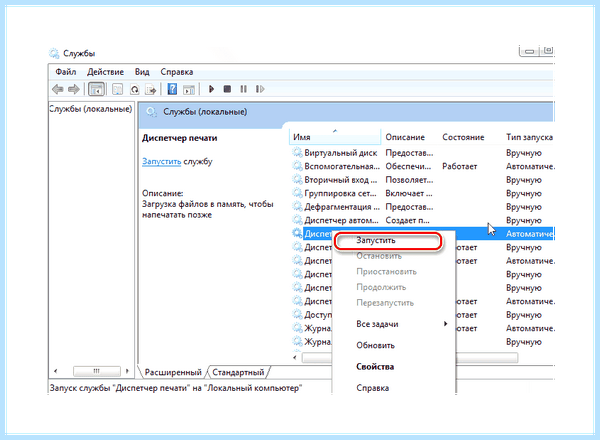600x440 pixels.
Task: Select the Вторичный вход service
Action: pyautogui.click(x=341, y=179)
